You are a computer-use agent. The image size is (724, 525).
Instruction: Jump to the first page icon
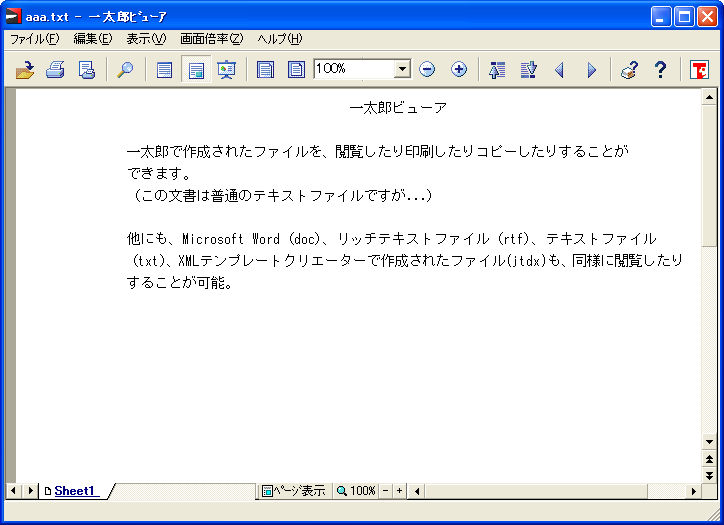pos(497,70)
